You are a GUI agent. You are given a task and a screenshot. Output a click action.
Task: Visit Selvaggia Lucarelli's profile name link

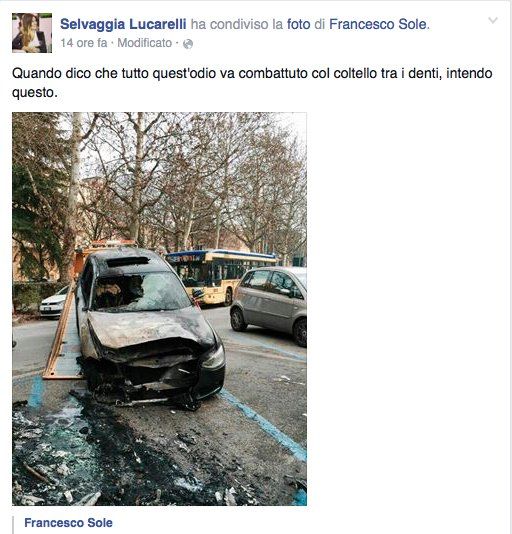(123, 24)
